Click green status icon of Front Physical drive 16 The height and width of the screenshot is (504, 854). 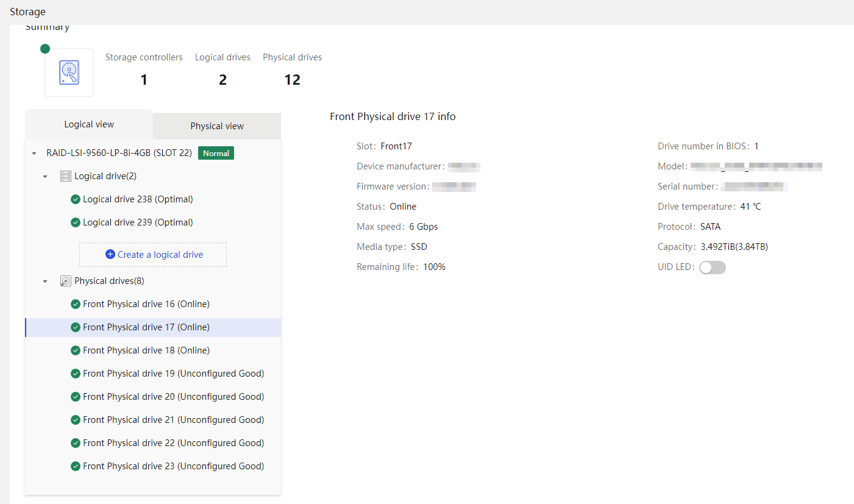(76, 304)
